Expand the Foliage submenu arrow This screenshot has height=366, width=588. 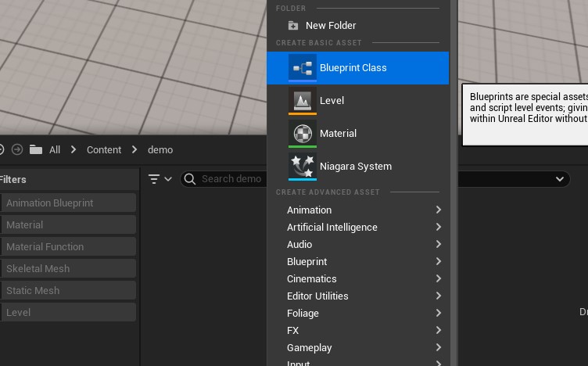coord(439,313)
